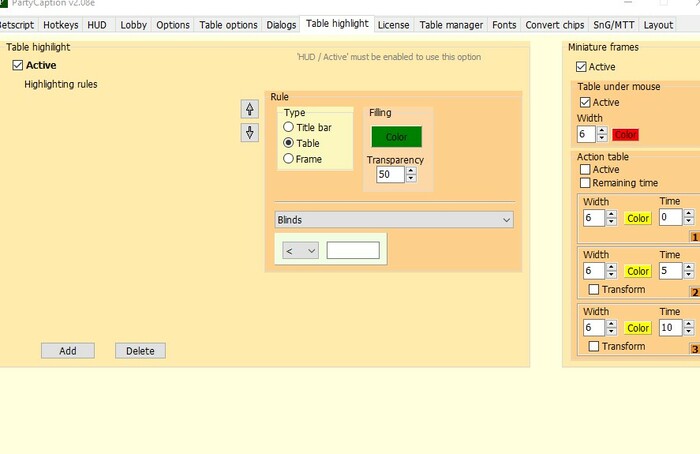Decrease Table under mouse Width with the down arrow
The image size is (700, 454).
[602, 138]
